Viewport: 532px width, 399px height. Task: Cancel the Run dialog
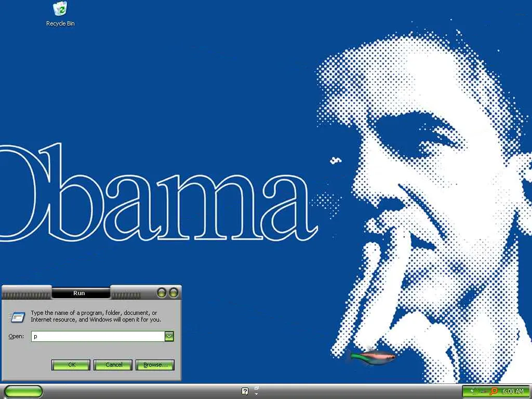113,365
